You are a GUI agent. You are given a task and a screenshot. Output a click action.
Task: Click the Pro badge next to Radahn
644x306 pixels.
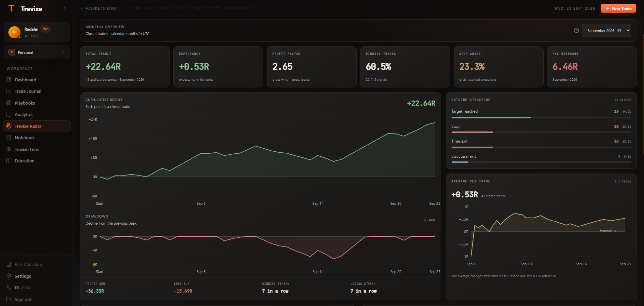[46, 29]
